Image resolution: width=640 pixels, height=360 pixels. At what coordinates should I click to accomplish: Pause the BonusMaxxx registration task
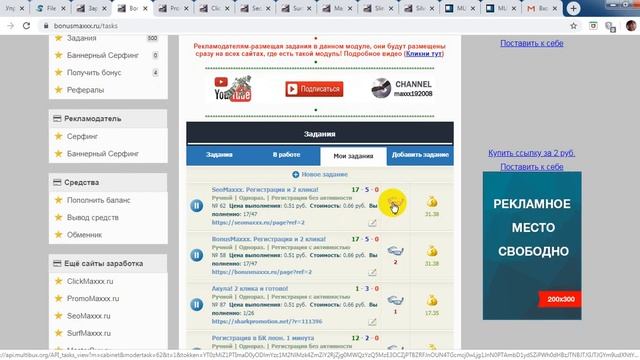[197, 255]
